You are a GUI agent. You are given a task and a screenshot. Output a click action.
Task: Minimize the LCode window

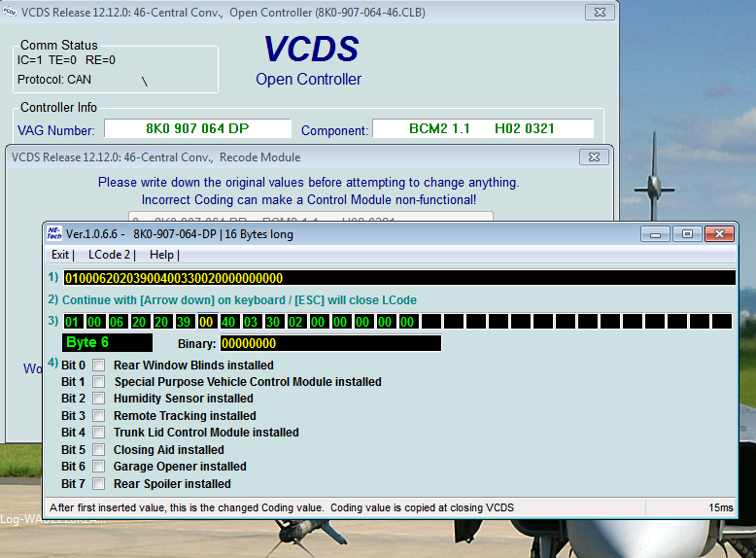[x=655, y=234]
